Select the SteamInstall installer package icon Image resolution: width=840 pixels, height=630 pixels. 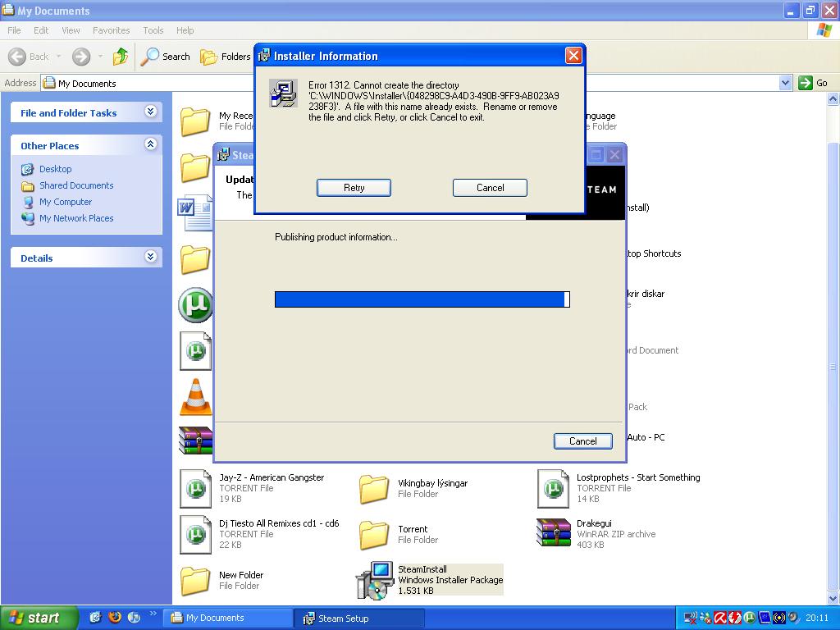[375, 580]
